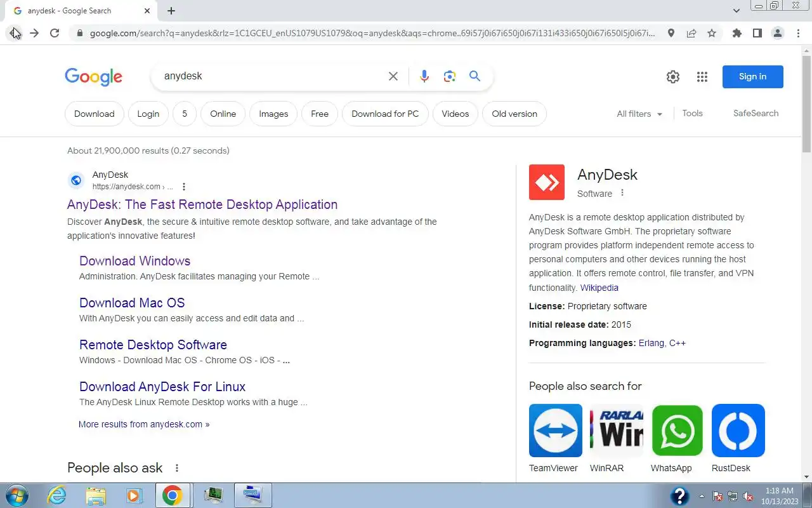
Task: Click the lock icon in address bar
Action: [79, 33]
